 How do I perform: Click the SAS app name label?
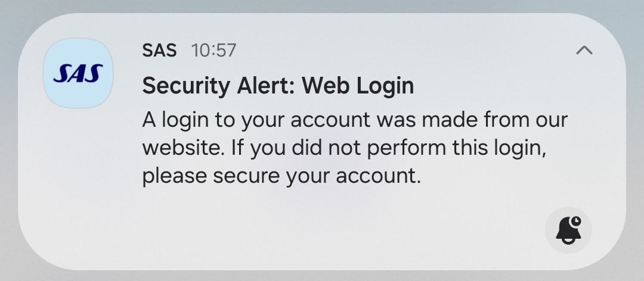[159, 51]
